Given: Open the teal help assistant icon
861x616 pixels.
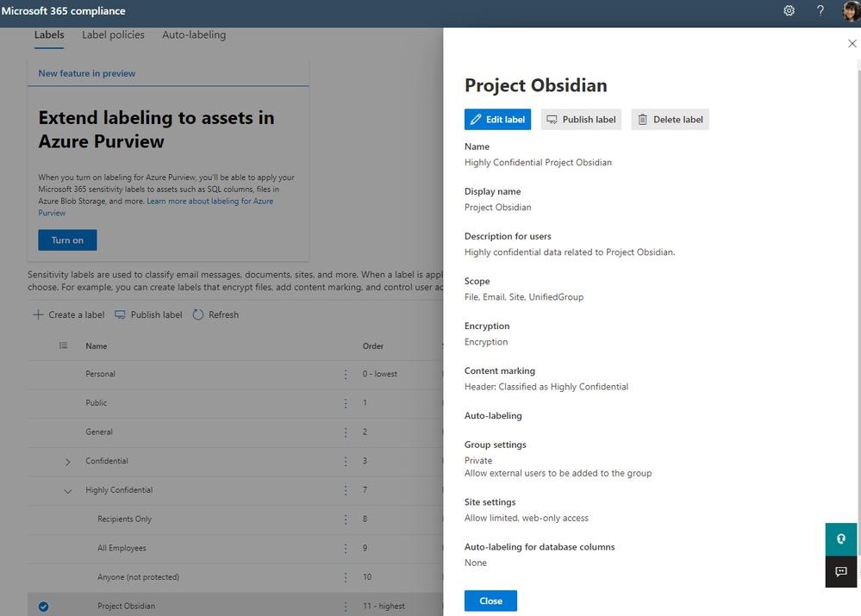Looking at the screenshot, I should [x=840, y=539].
